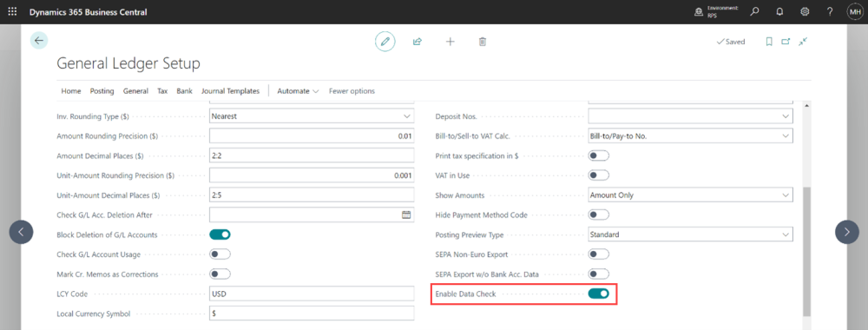
Task: Click Local Currency Symbol field
Action: click(312, 313)
